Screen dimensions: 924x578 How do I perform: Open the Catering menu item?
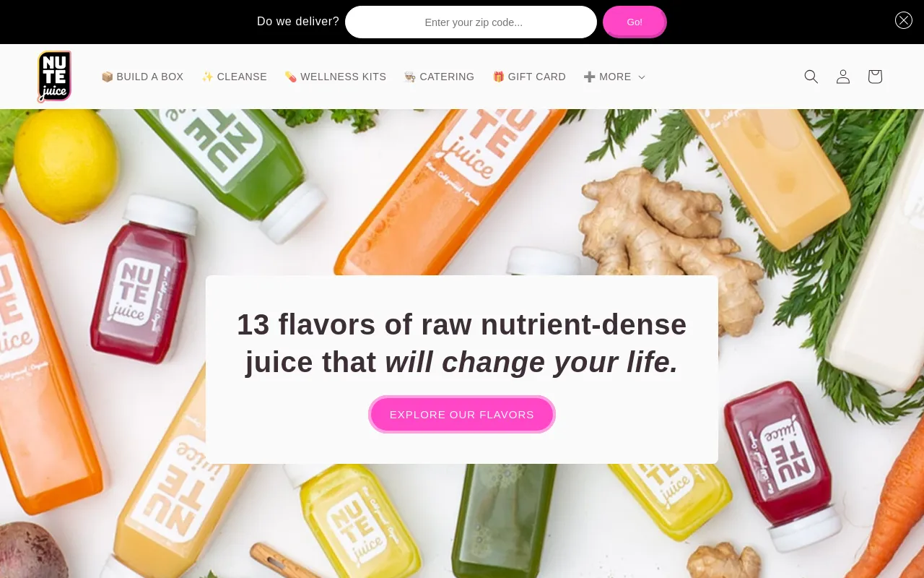pyautogui.click(x=439, y=77)
